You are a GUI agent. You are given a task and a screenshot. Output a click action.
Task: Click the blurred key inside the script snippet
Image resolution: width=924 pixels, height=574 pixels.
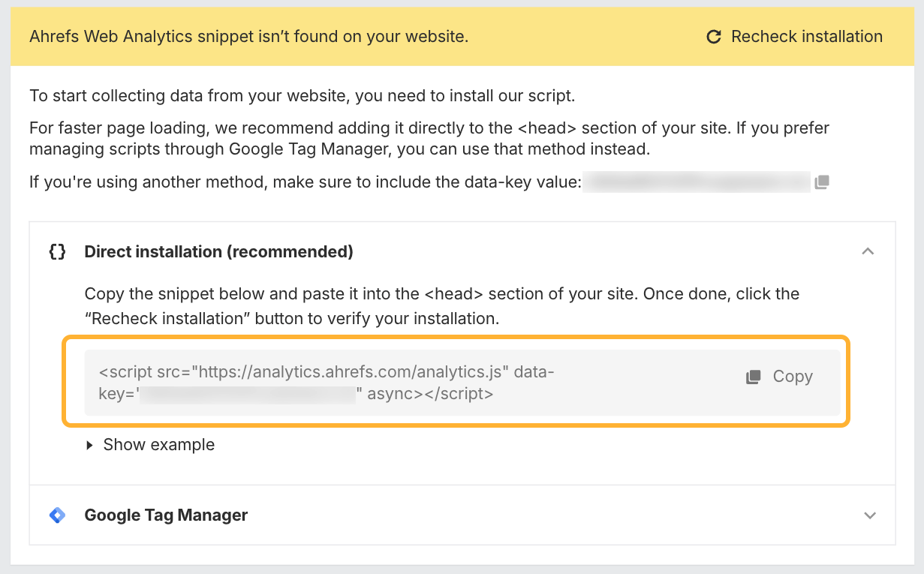[248, 395]
